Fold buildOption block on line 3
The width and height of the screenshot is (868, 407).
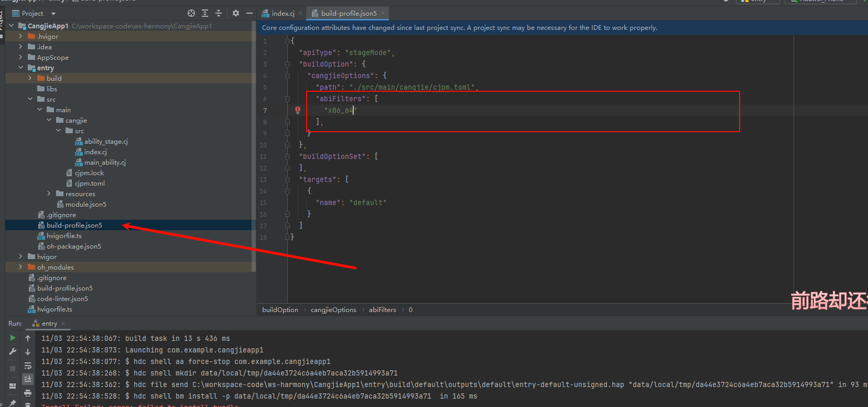tap(287, 64)
